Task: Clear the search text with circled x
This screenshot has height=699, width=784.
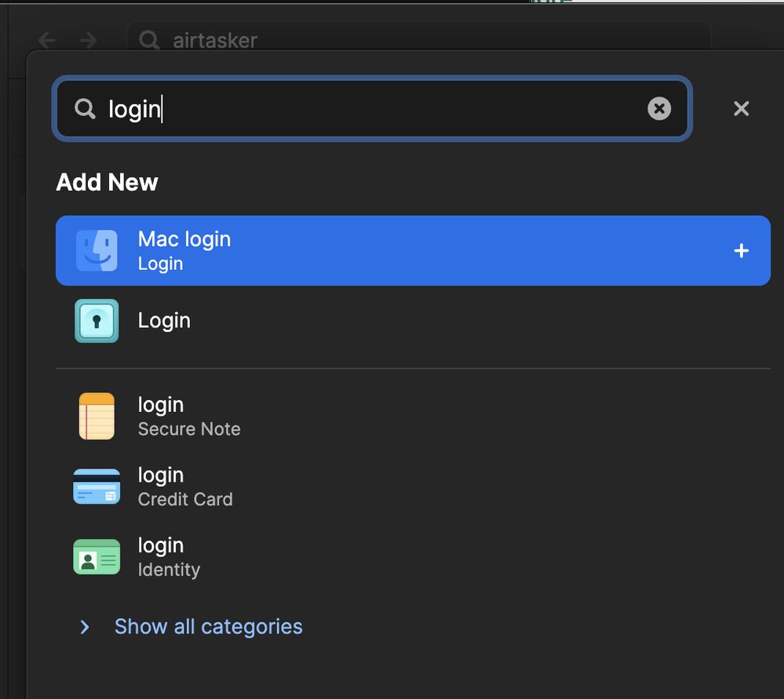Action: click(659, 109)
